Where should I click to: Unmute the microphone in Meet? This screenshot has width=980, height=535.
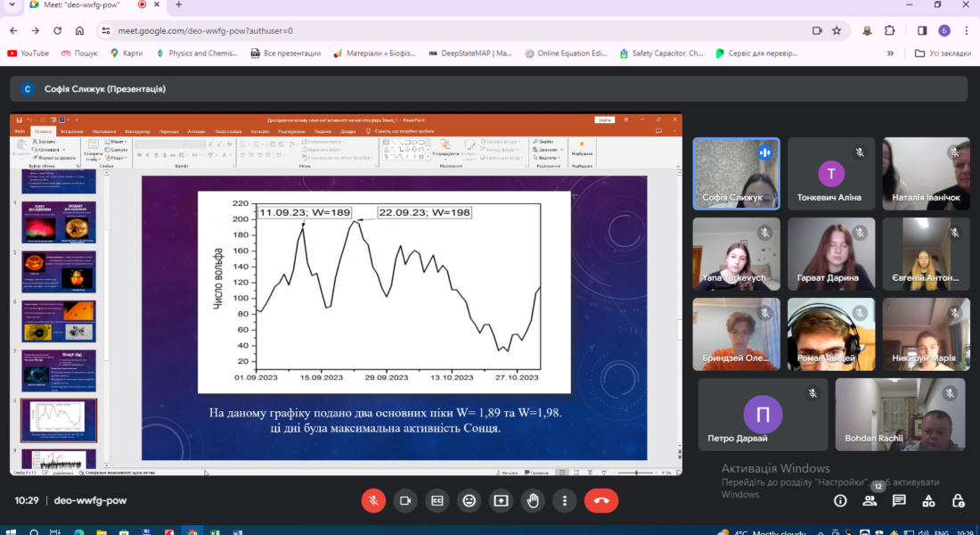click(x=373, y=500)
